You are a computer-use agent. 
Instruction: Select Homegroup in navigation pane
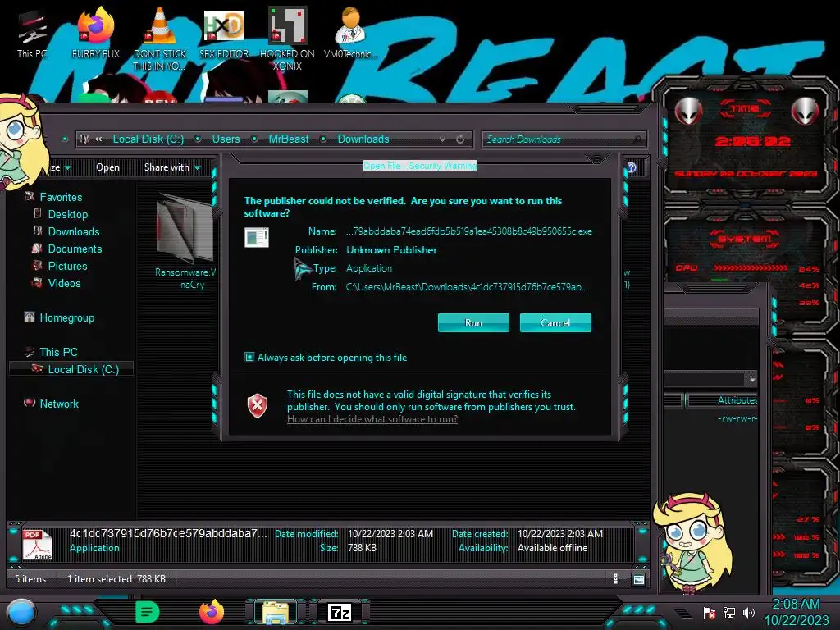tap(67, 317)
